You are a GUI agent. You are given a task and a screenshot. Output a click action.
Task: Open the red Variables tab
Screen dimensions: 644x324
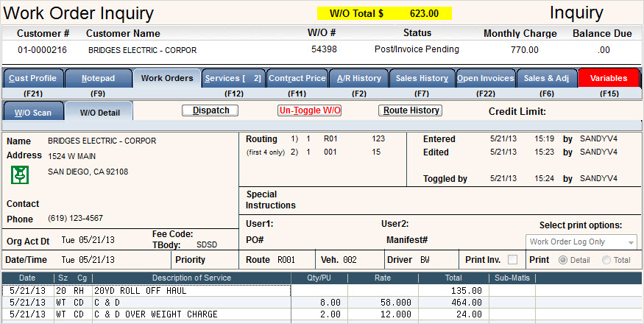[609, 78]
